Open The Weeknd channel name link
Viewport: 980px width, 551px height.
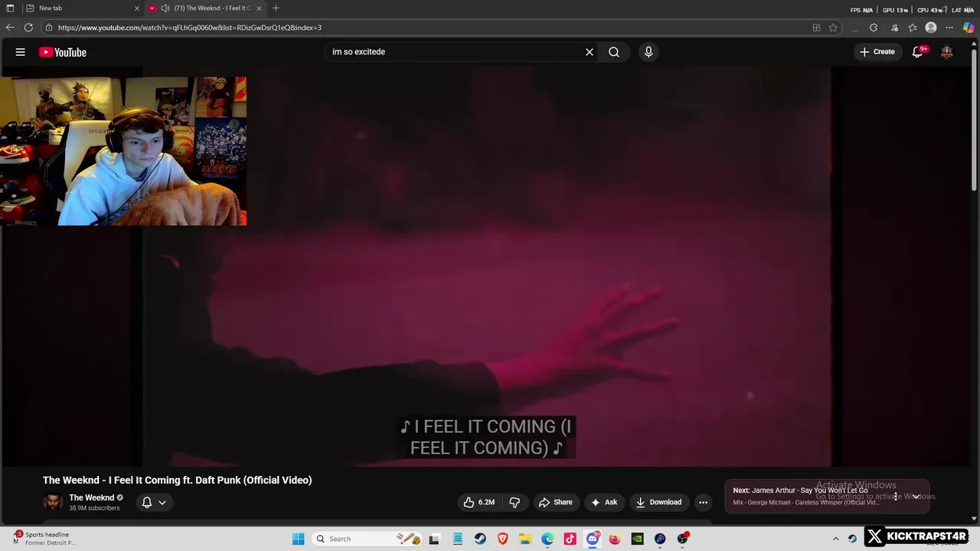tap(91, 497)
